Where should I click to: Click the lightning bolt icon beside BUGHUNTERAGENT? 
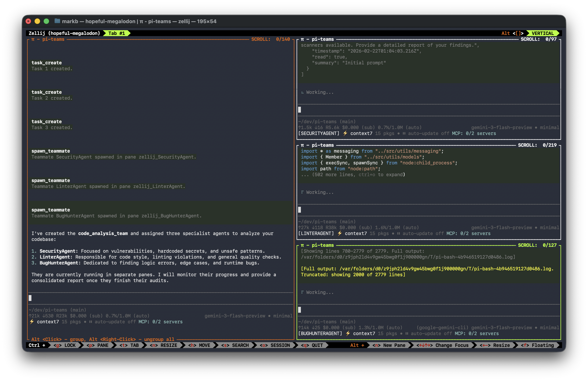pos(348,333)
